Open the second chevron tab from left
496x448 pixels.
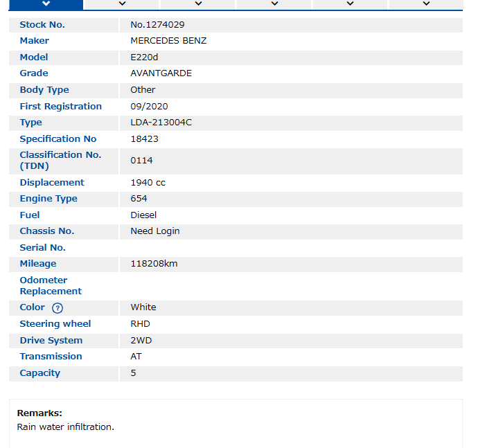(x=122, y=4)
